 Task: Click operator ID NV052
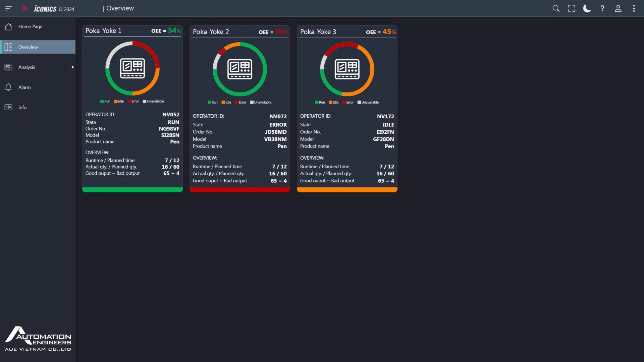coord(171,114)
